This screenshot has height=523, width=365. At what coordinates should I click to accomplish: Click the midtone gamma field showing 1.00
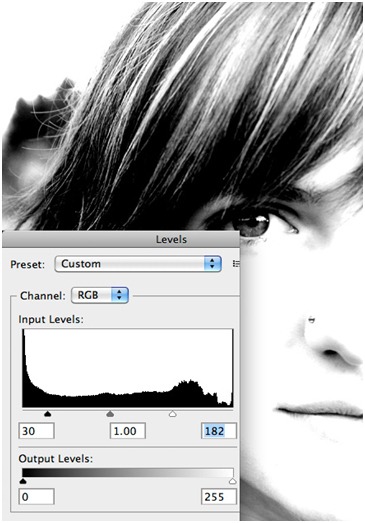128,431
